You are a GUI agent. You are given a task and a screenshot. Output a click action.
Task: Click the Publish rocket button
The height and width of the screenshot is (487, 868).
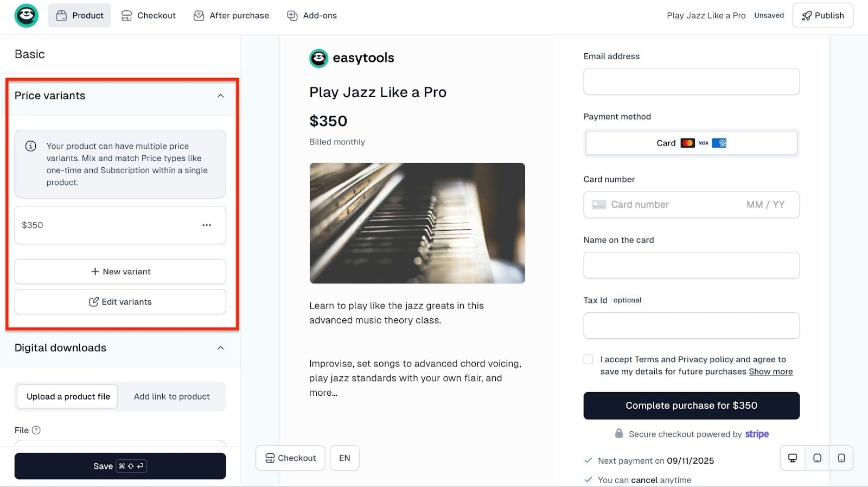tap(822, 15)
